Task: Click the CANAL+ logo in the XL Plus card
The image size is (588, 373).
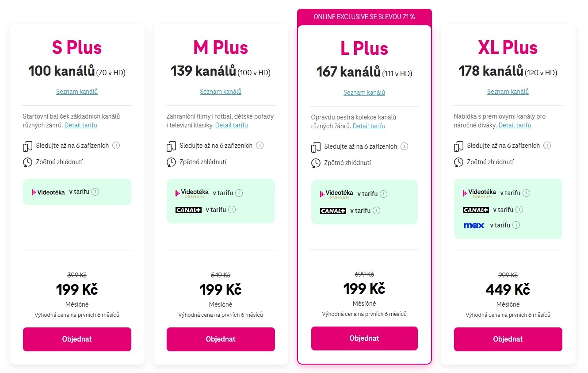Action: 476,209
